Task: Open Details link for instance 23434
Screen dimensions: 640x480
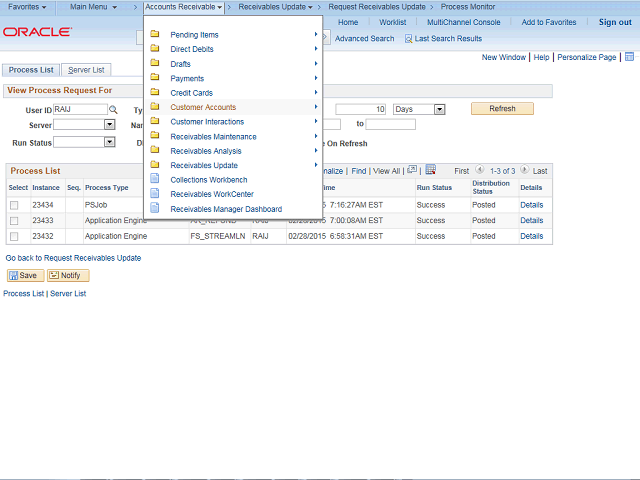Action: click(531, 205)
